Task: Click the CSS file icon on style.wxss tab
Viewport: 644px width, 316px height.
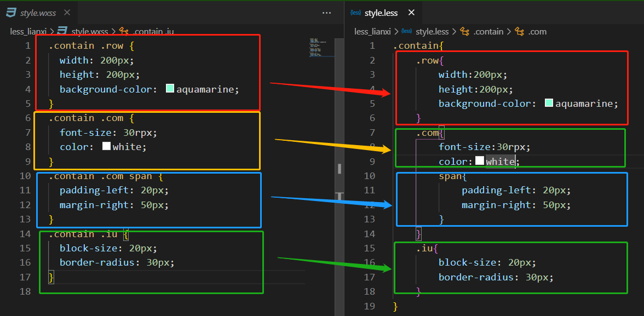Action: (x=10, y=13)
